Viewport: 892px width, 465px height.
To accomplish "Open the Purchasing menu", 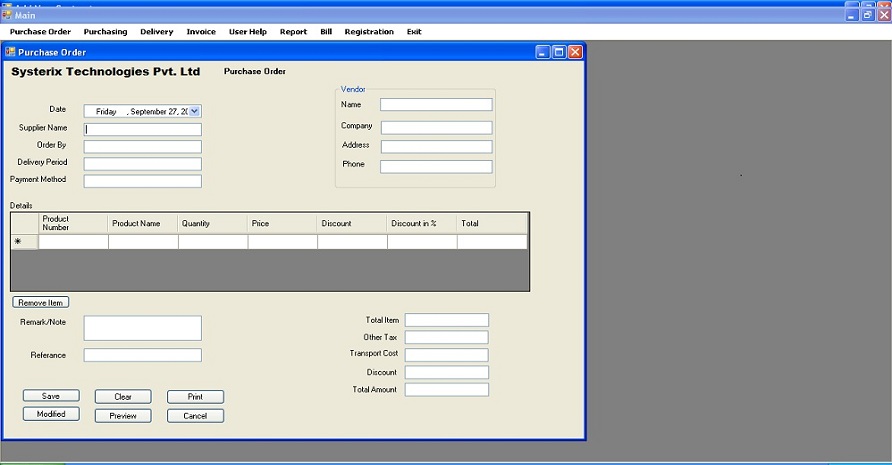I will pyautogui.click(x=105, y=32).
